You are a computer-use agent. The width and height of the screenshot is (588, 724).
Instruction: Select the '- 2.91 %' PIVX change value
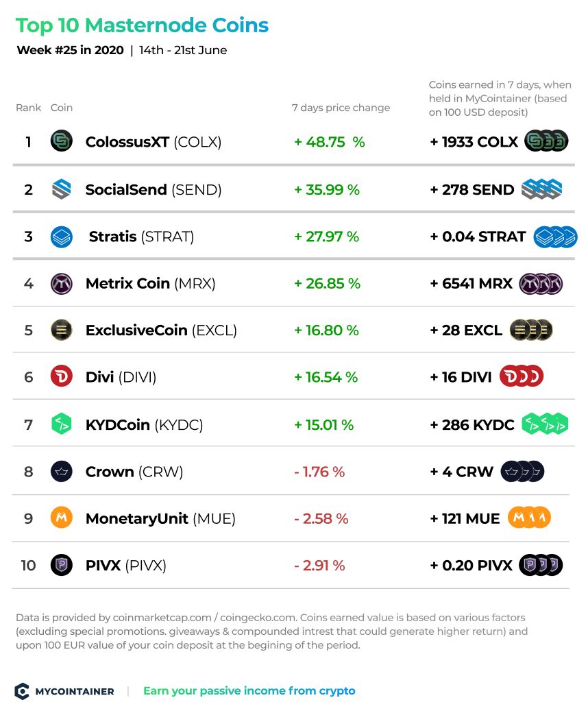pyautogui.click(x=319, y=565)
